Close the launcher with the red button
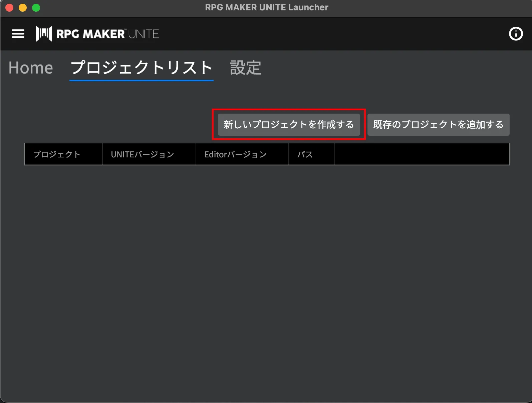This screenshot has width=532, height=403. (x=9, y=8)
